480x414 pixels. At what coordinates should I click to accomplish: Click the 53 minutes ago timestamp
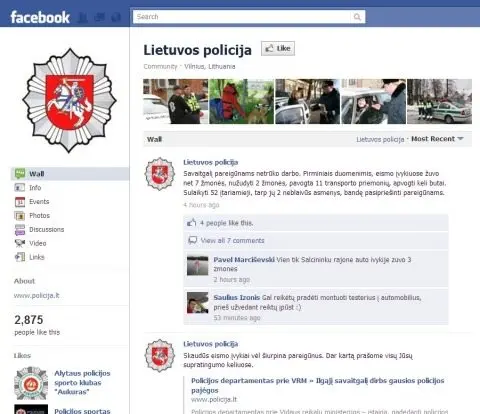(237, 318)
